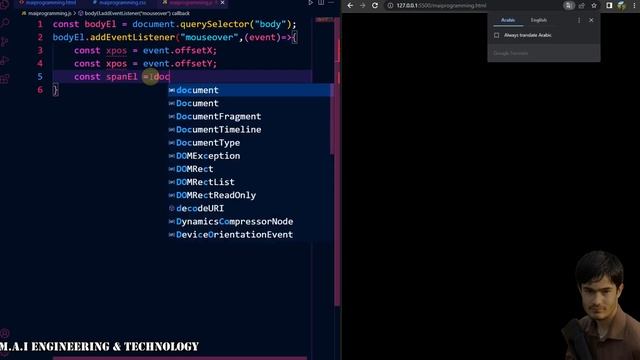Click line number 4 in the gutter

[x=40, y=63]
